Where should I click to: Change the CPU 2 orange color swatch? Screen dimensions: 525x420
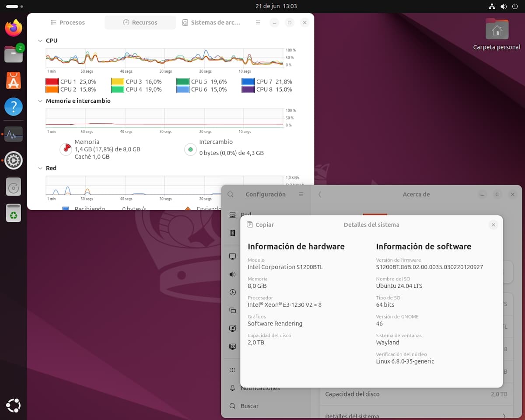[52, 89]
